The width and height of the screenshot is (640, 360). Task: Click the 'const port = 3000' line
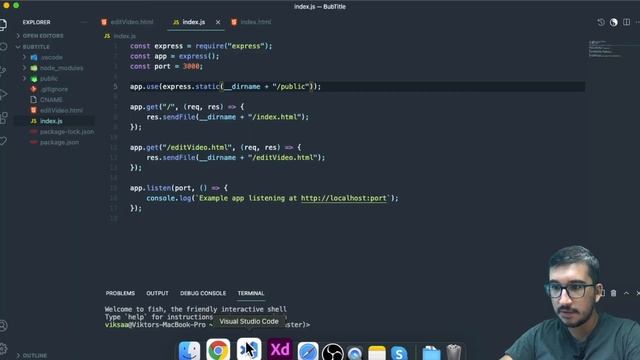[166, 67]
